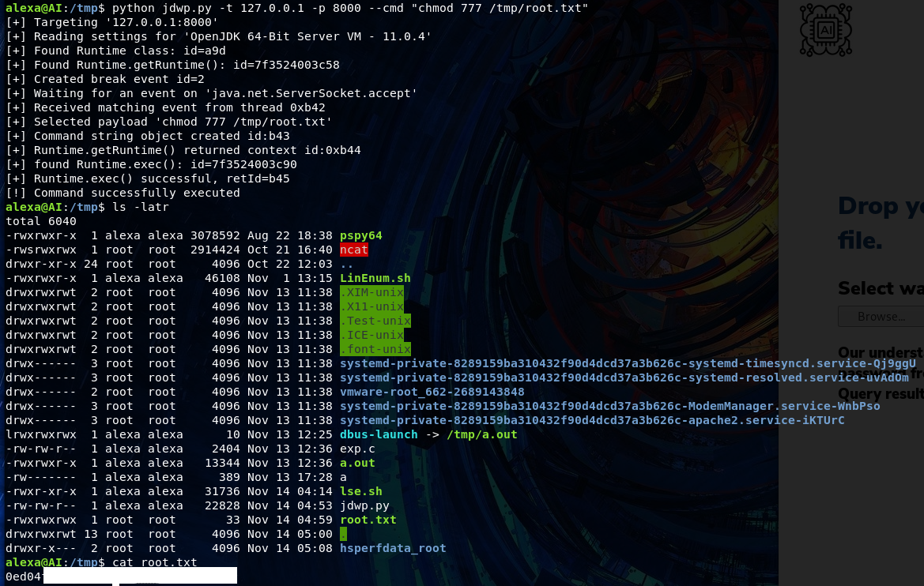Click the /tmp/a.out symlink target
This screenshot has width=924, height=586.
click(x=481, y=434)
